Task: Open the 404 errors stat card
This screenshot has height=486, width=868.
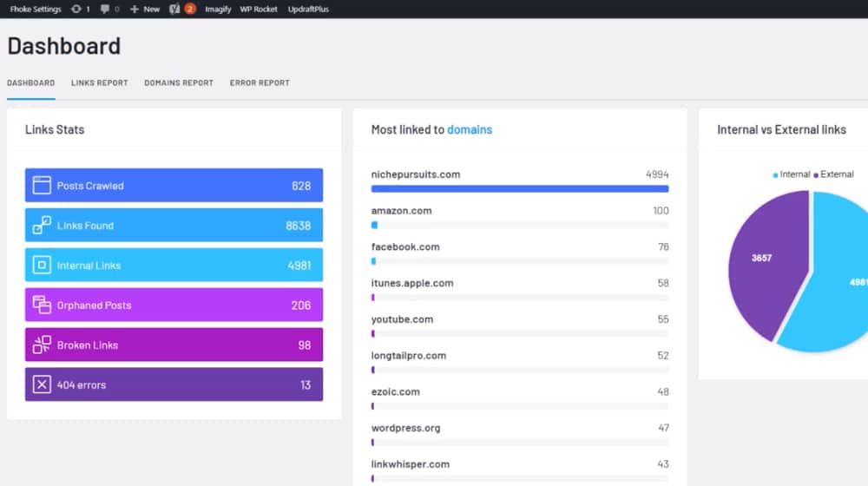Action: (x=174, y=384)
